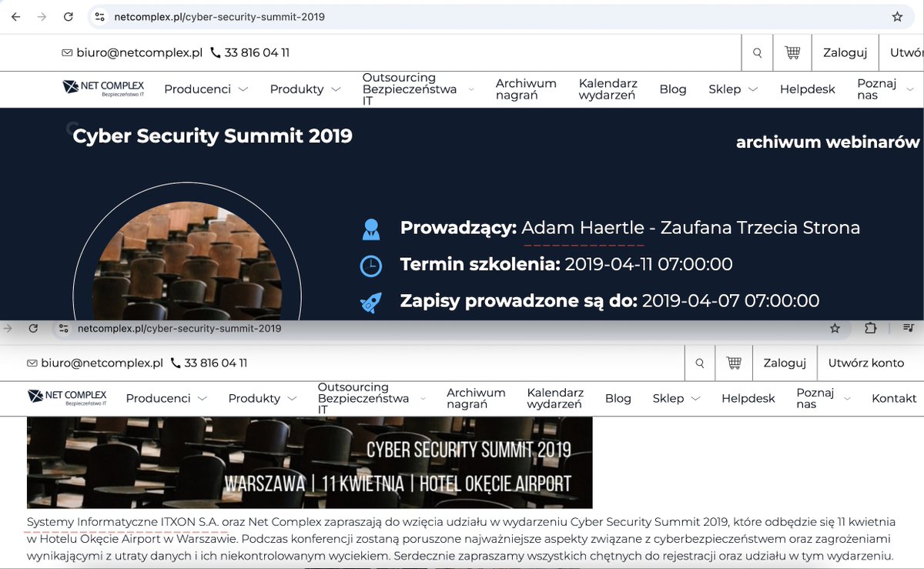The image size is (924, 569).
Task: Open the shopping cart in top browser window
Action: click(792, 53)
